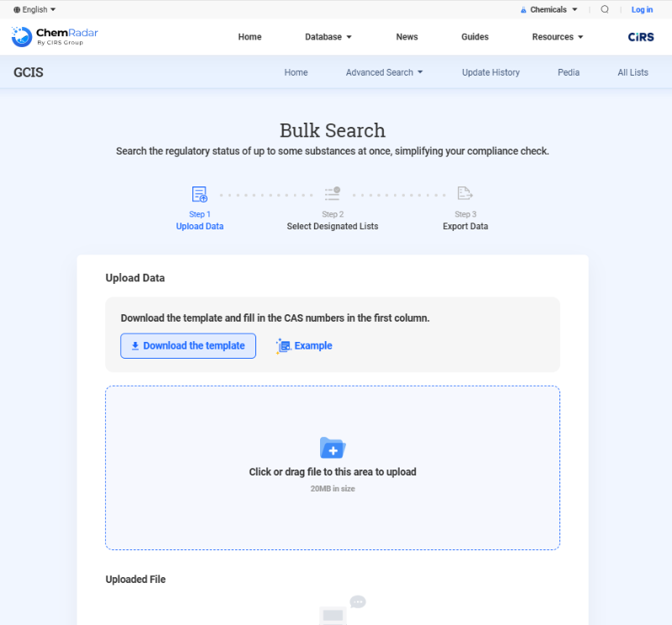The width and height of the screenshot is (672, 625).
Task: Expand the Database menu
Action: [x=328, y=37]
